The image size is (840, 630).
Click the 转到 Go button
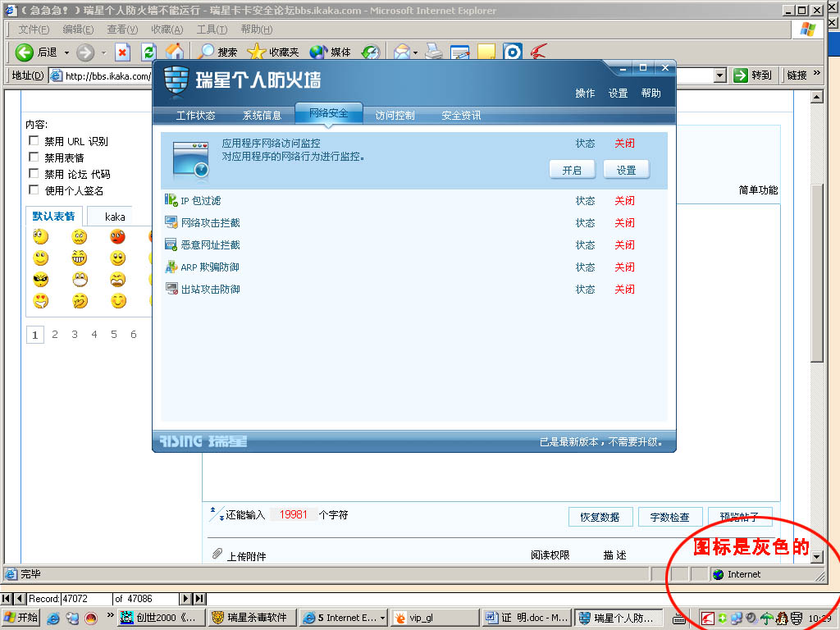click(x=753, y=75)
